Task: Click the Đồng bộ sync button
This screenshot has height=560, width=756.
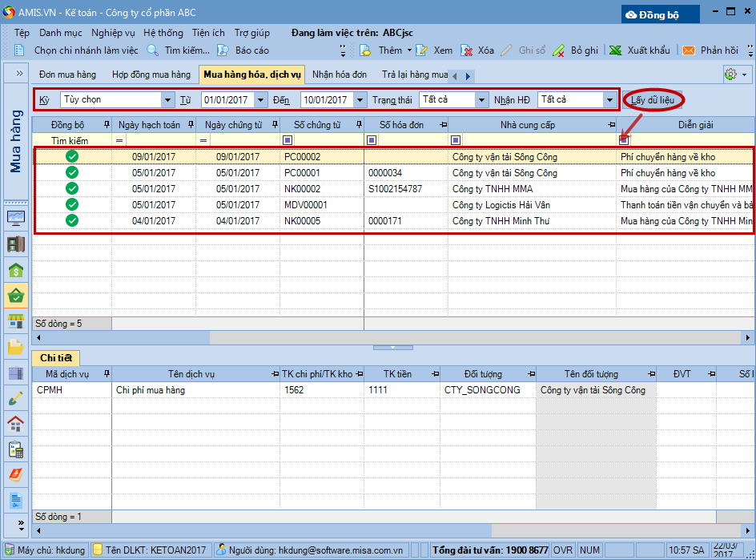Action: click(660, 14)
